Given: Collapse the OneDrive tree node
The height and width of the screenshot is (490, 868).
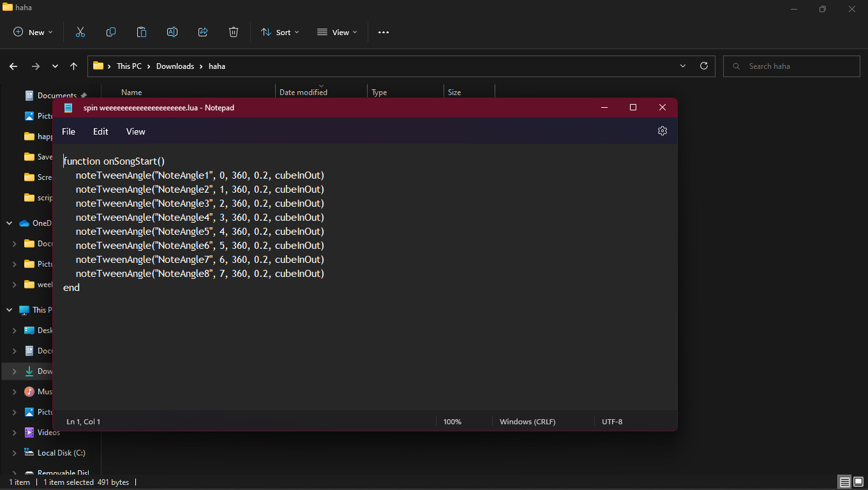Looking at the screenshot, I should pos(9,223).
